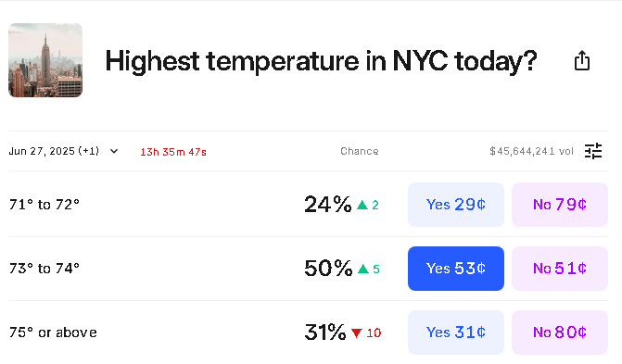
Task: Click the green up arrow next to 24%
Action: [x=362, y=205]
